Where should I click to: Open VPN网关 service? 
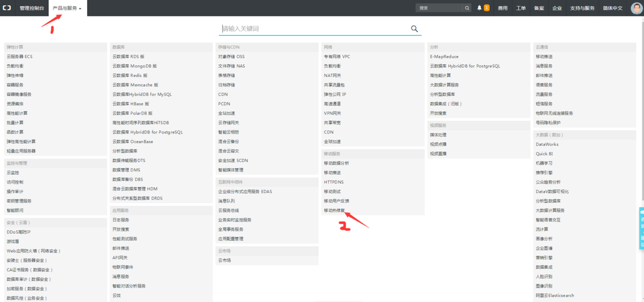(x=332, y=114)
